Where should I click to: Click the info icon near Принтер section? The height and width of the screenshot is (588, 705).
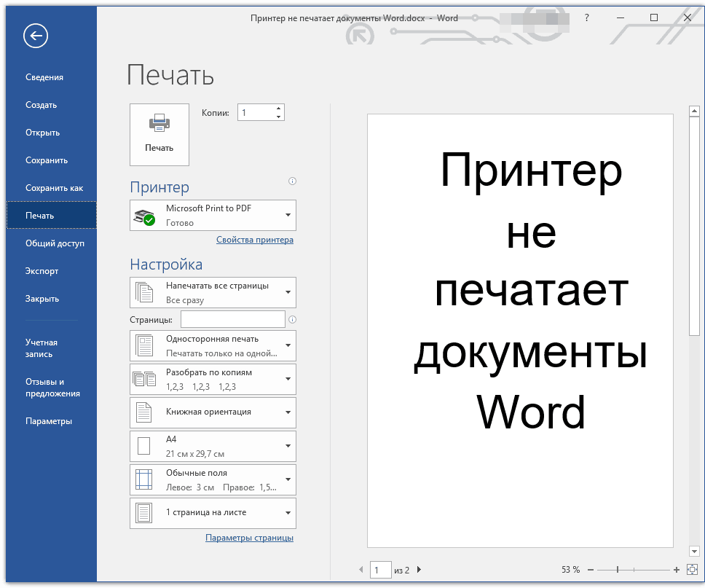pyautogui.click(x=292, y=181)
